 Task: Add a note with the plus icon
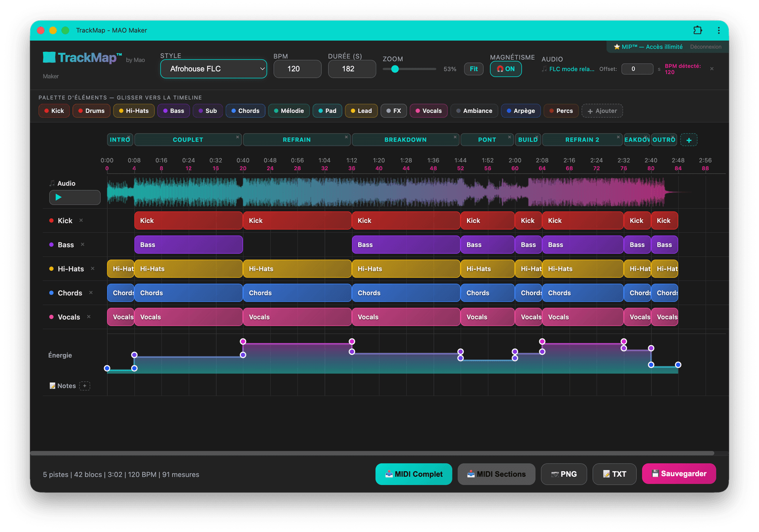(85, 386)
